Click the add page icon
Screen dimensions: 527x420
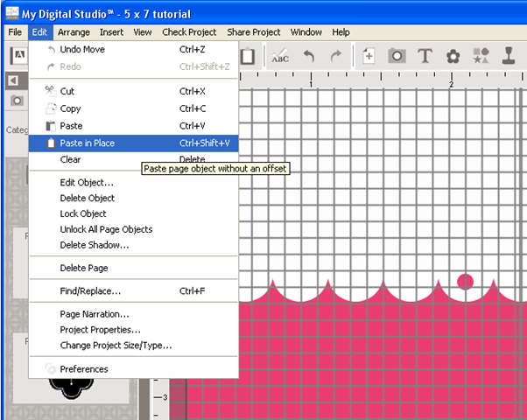(369, 56)
